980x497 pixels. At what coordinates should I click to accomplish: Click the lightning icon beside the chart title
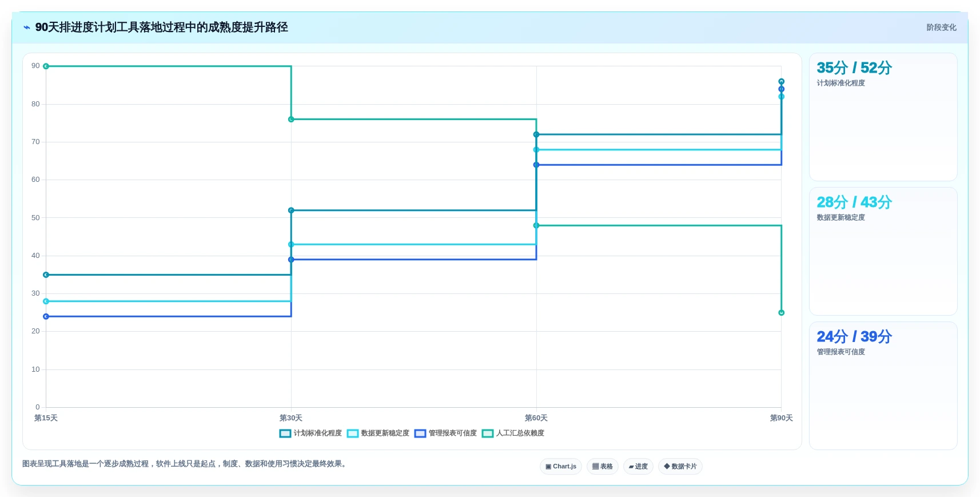pos(26,27)
